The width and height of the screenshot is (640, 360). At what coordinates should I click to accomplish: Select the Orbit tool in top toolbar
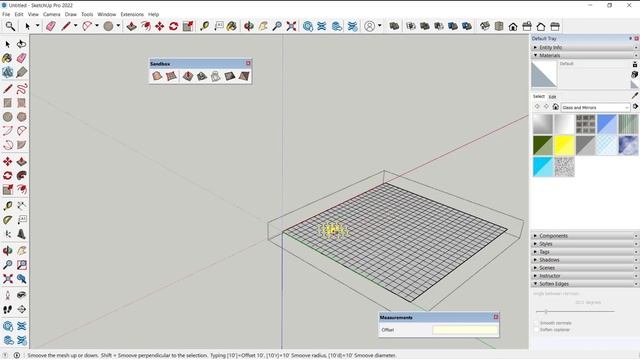[x=249, y=26]
